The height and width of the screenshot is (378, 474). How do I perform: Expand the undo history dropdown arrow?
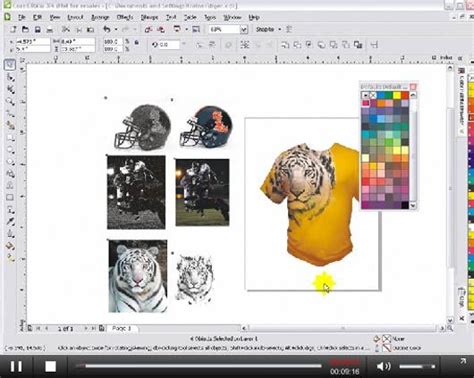point(116,30)
